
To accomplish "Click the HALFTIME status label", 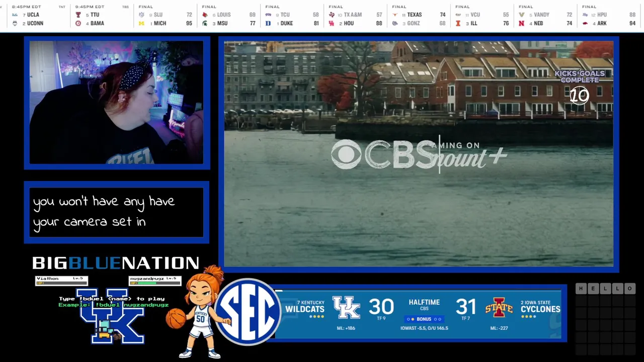I will point(424,302).
